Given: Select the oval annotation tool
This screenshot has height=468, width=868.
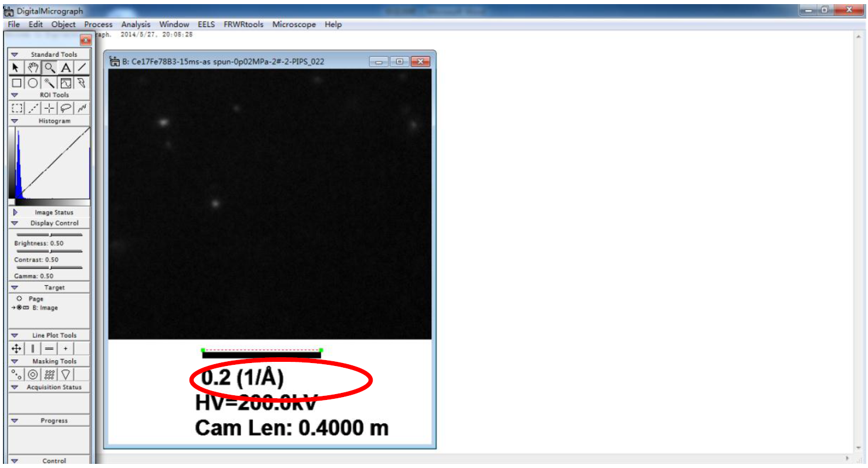Looking at the screenshot, I should pos(33,83).
